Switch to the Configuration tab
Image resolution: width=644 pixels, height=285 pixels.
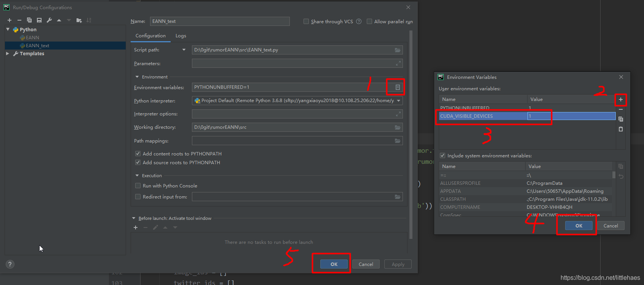[x=150, y=36]
